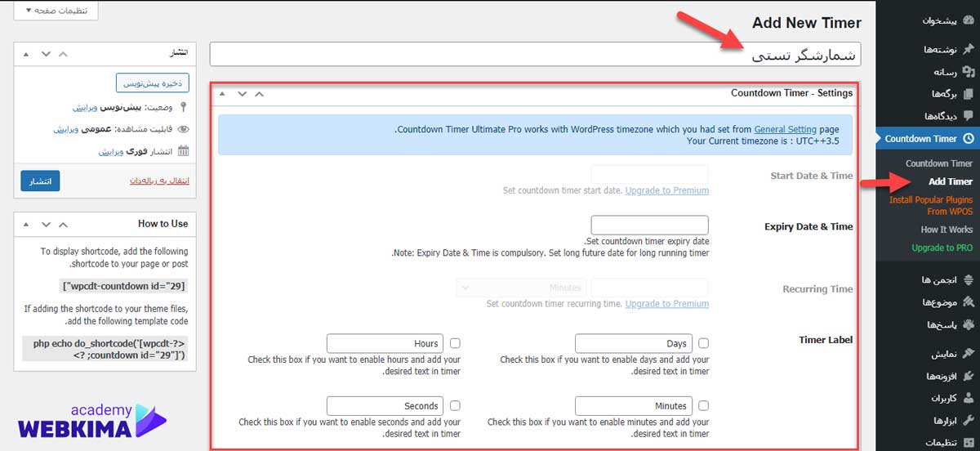This screenshot has height=451, width=980.
Task: Edit publish time via ویرایش beside فوری
Action: pyautogui.click(x=110, y=151)
